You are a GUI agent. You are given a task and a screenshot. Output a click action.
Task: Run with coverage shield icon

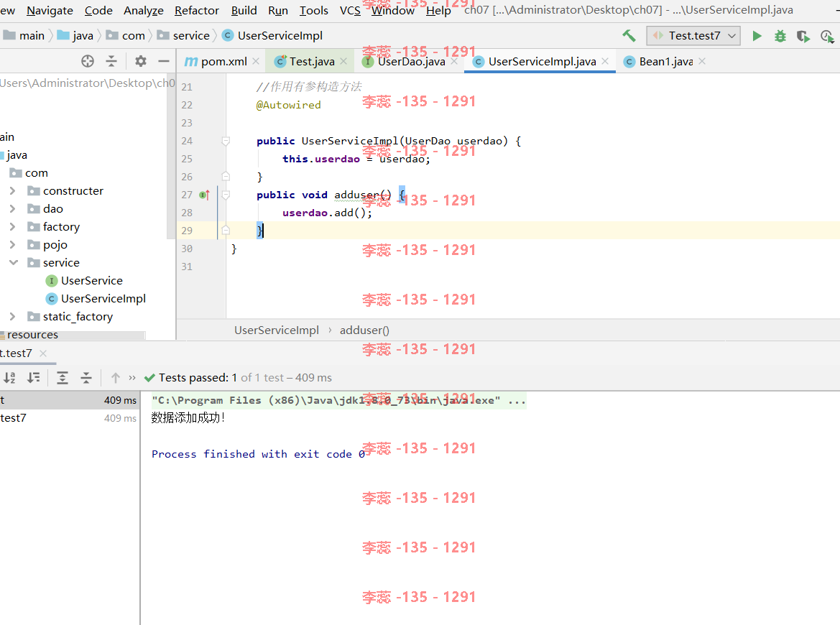(x=803, y=36)
